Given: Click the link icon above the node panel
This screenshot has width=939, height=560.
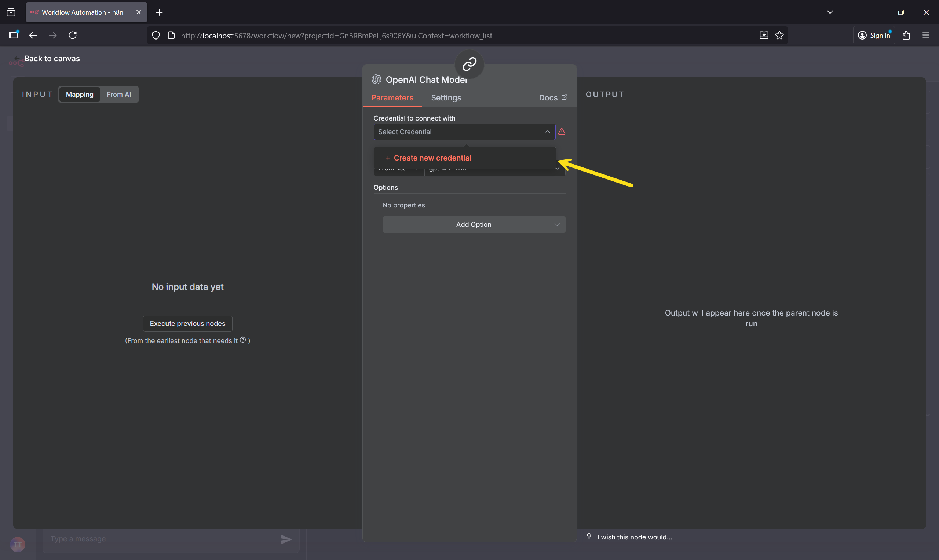Looking at the screenshot, I should tap(469, 64).
